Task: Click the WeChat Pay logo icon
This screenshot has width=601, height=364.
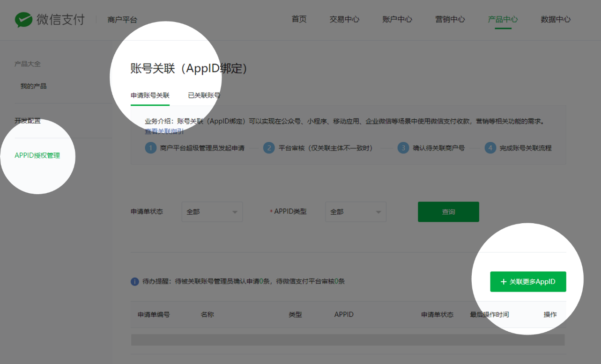Action: 24,20
